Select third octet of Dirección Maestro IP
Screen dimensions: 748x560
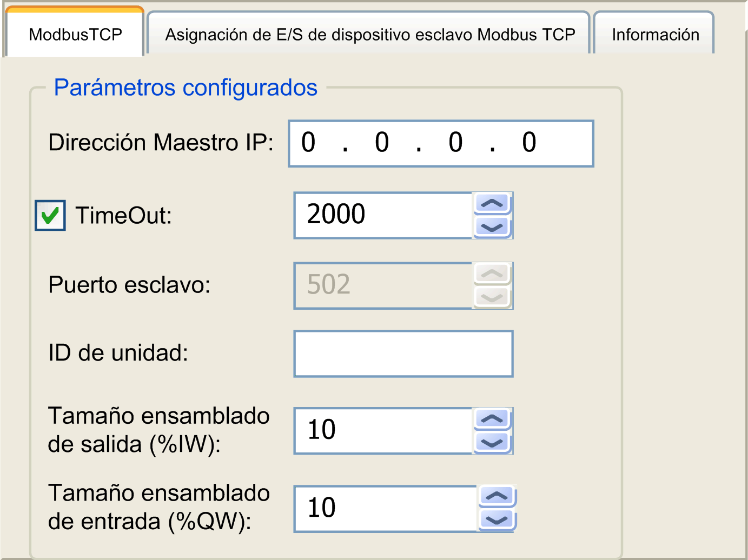(x=455, y=143)
